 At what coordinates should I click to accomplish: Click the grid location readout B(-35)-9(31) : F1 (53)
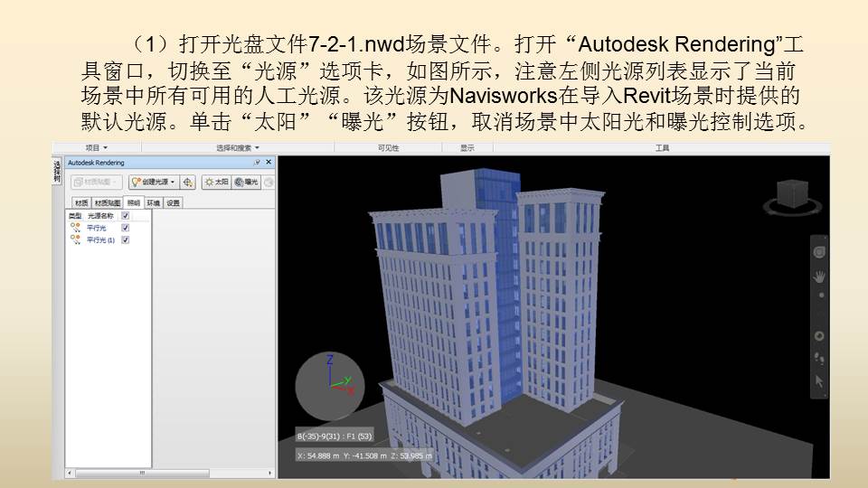tap(335, 436)
